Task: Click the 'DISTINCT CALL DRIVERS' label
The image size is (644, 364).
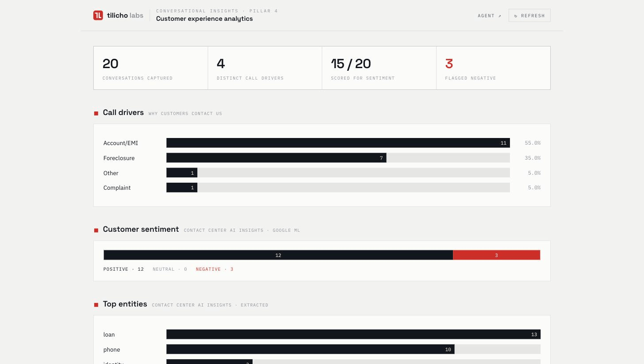Action: point(250,78)
